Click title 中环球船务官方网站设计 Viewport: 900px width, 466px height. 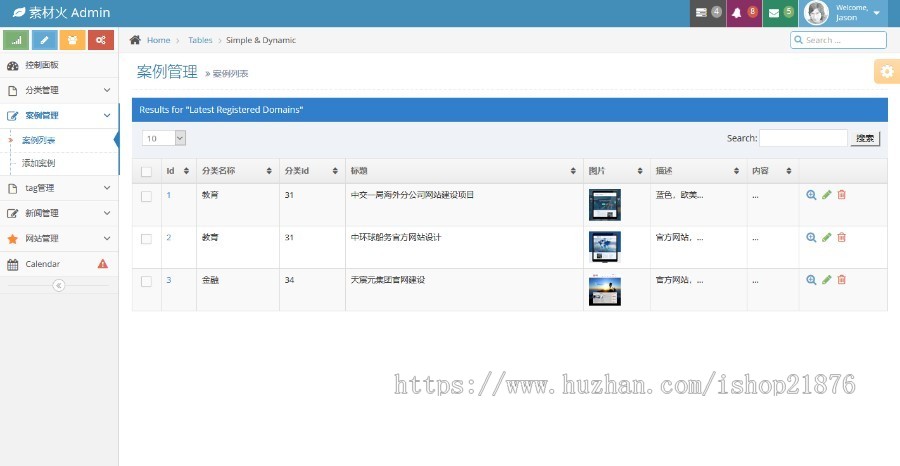point(396,237)
